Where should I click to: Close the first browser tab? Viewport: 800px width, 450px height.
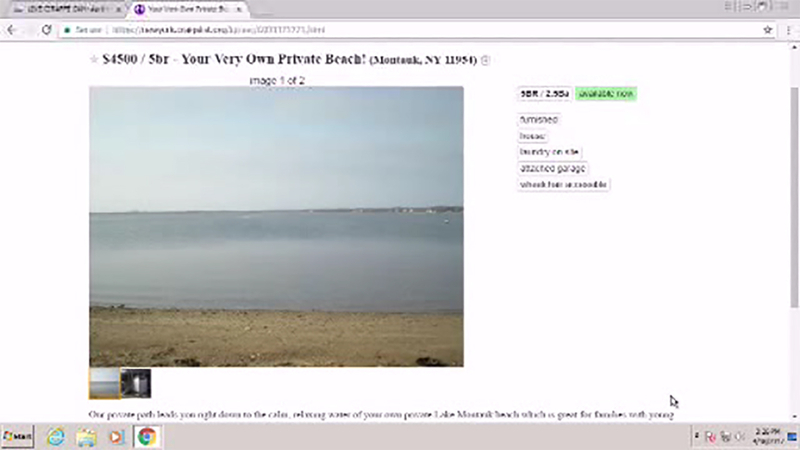pos(119,9)
